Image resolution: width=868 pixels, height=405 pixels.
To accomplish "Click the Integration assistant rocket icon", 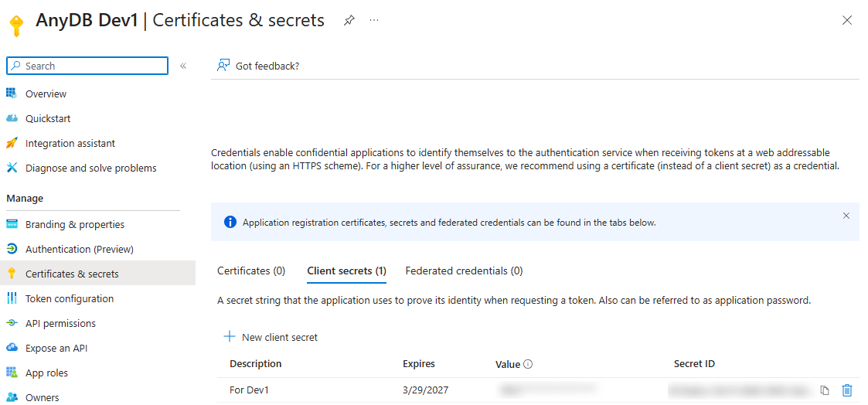I will [12, 143].
